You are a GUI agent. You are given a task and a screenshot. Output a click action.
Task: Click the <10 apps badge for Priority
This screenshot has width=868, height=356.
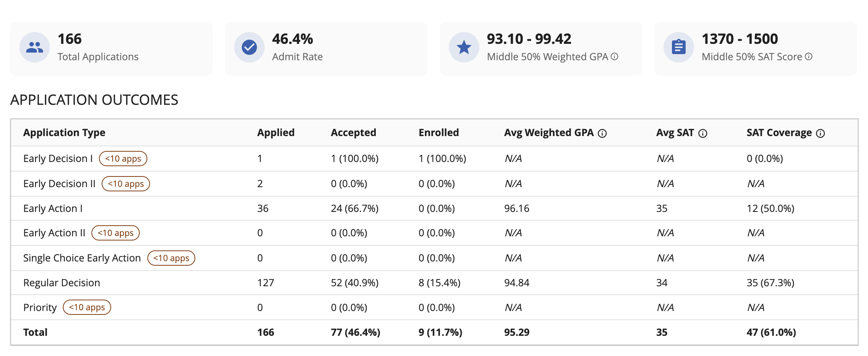pos(87,307)
